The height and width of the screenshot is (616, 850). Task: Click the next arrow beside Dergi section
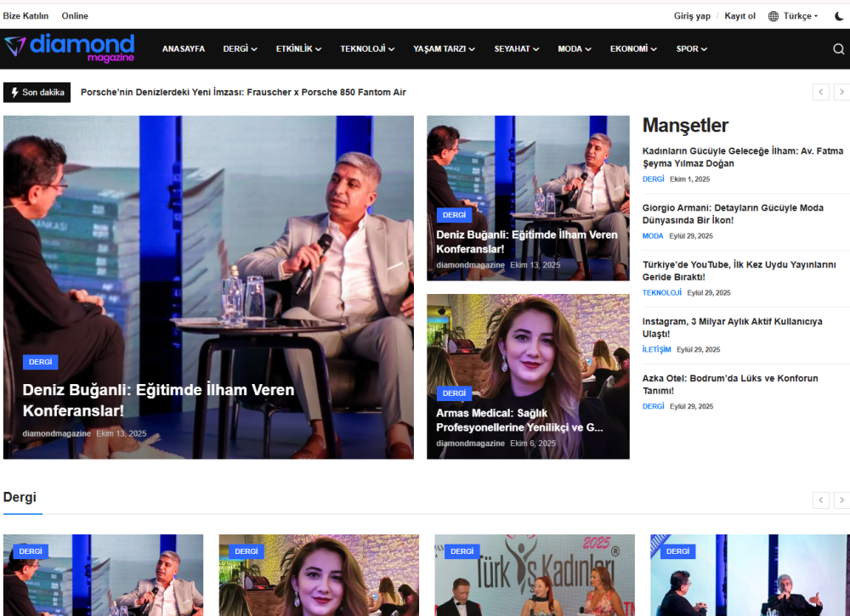841,500
